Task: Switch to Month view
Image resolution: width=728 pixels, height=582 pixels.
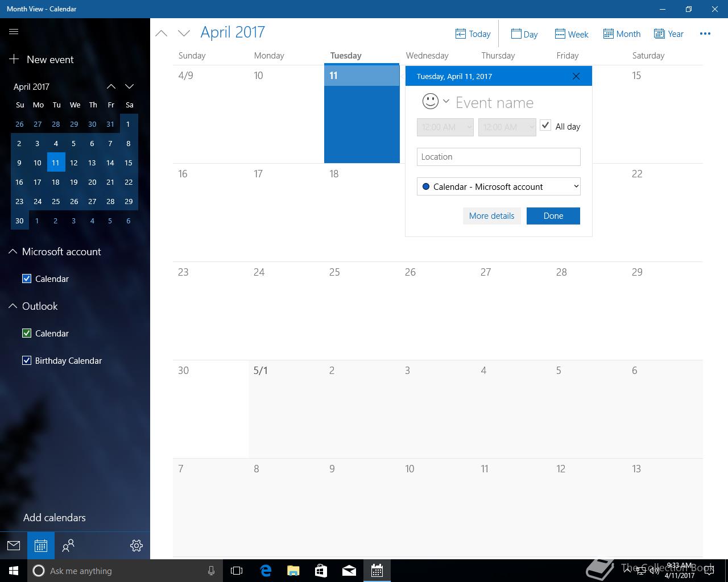Action: point(622,34)
